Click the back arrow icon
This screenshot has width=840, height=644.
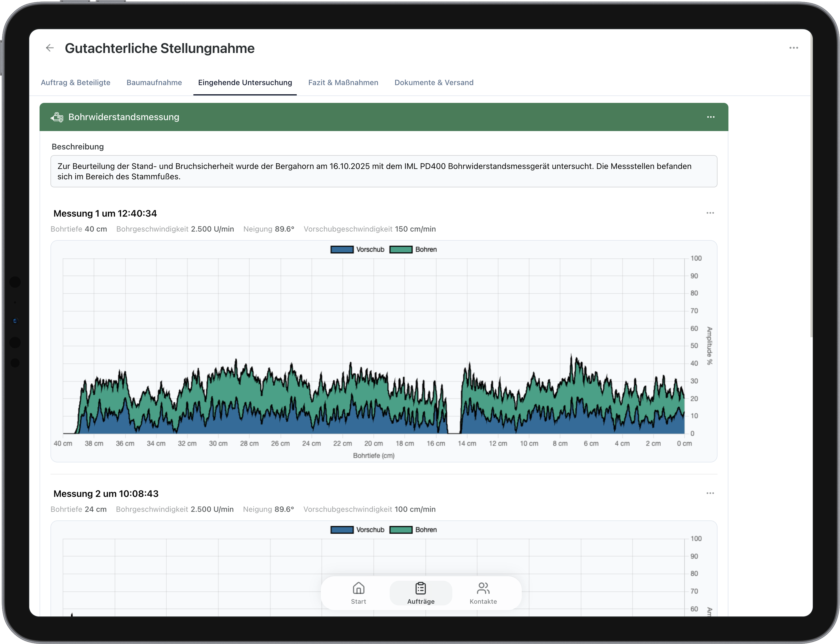[50, 48]
